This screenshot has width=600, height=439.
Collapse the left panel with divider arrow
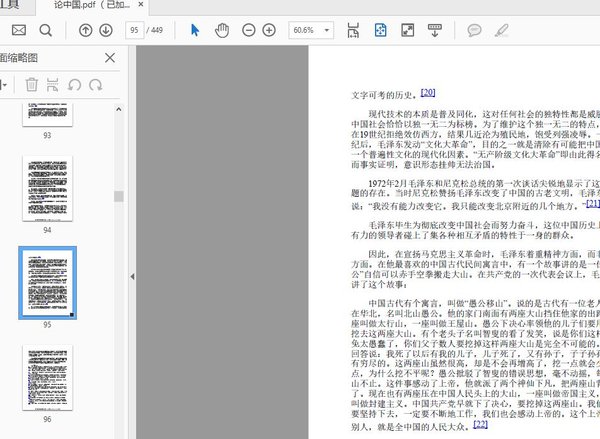pyautogui.click(x=133, y=278)
